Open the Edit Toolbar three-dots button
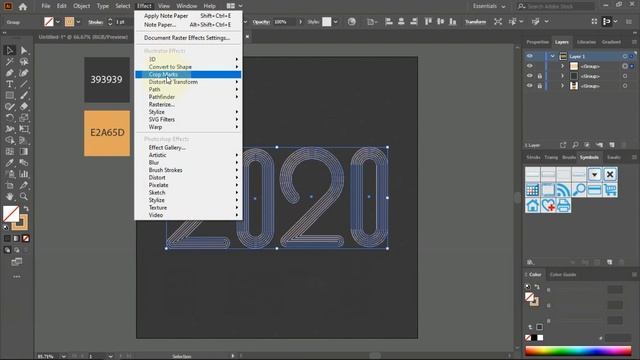The width and height of the screenshot is (640, 360). click(x=17, y=277)
